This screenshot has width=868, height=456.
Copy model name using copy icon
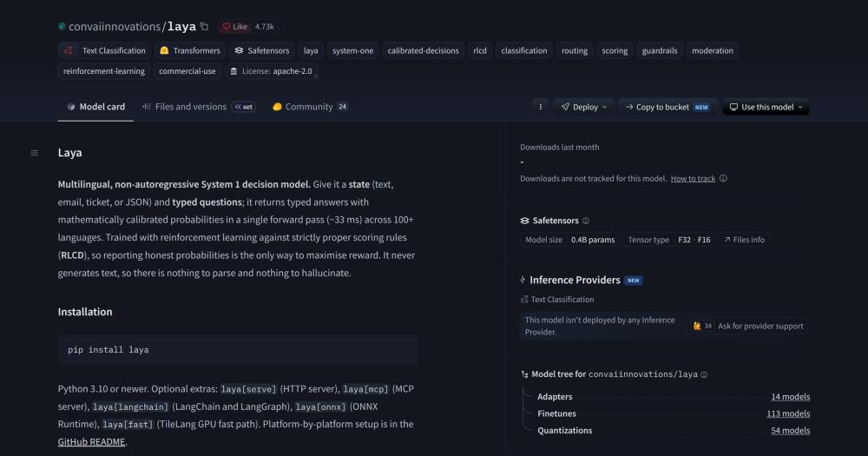click(204, 26)
